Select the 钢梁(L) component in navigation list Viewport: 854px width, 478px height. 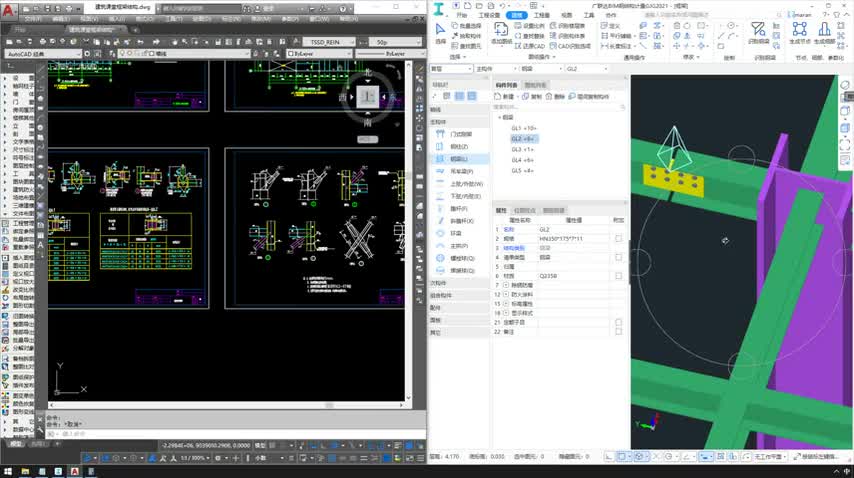click(x=459, y=158)
